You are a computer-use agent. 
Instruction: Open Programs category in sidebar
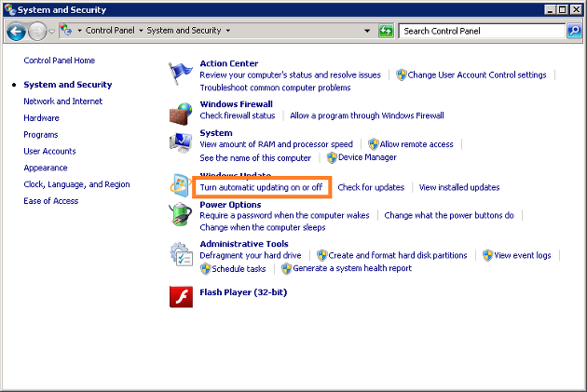tap(41, 135)
